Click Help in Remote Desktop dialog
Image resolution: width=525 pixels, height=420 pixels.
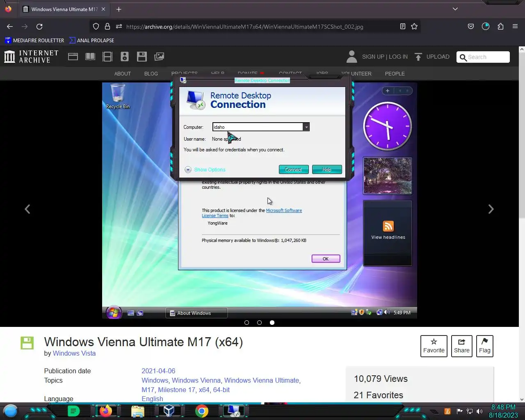click(x=327, y=169)
